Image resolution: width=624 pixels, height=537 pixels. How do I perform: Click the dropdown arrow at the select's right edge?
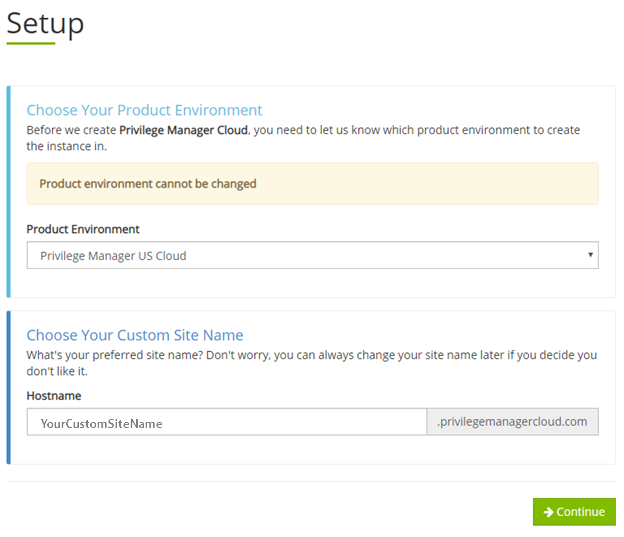(590, 255)
